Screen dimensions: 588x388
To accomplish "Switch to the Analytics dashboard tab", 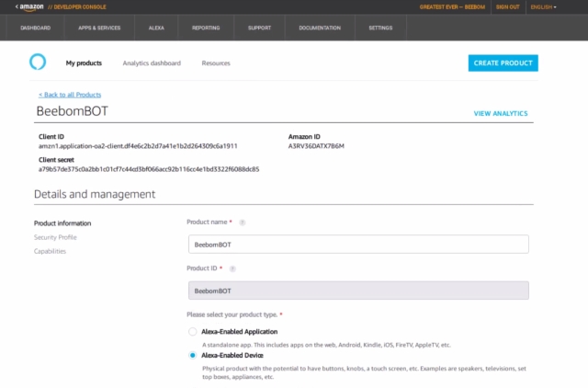I will click(152, 63).
